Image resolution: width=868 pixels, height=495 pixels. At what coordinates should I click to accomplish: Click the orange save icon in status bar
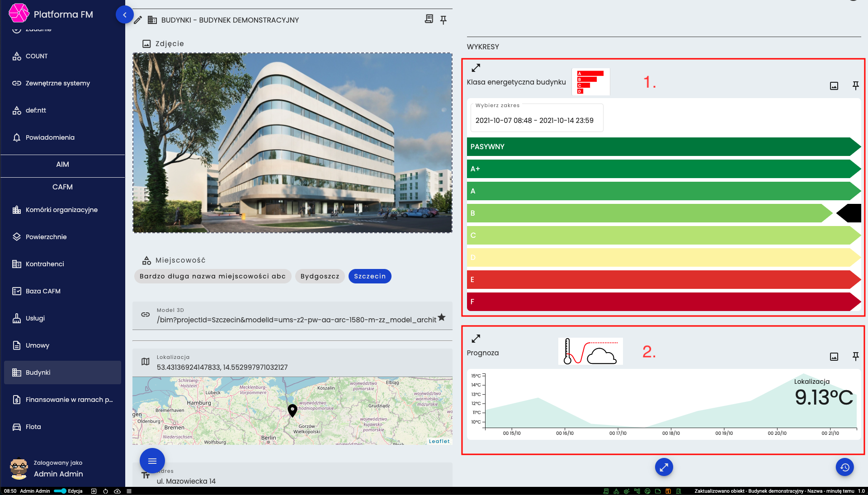click(x=668, y=491)
